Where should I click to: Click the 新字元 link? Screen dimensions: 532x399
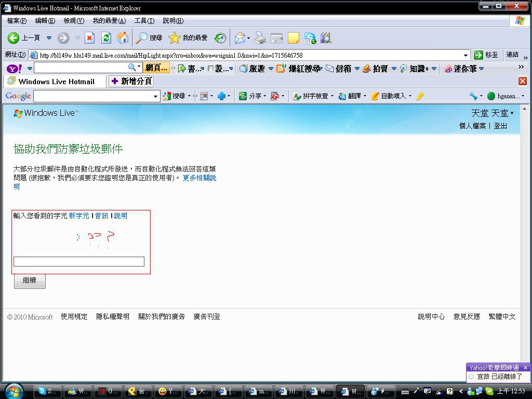click(79, 216)
